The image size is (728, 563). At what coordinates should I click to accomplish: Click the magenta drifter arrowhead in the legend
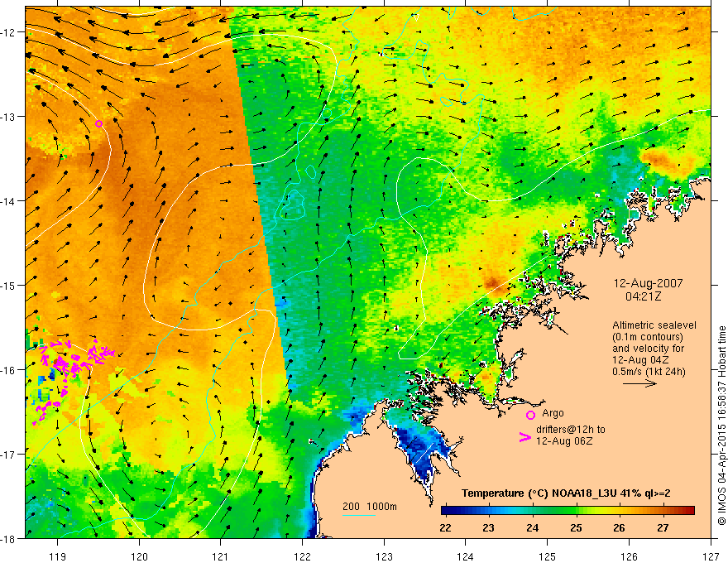pos(525,437)
